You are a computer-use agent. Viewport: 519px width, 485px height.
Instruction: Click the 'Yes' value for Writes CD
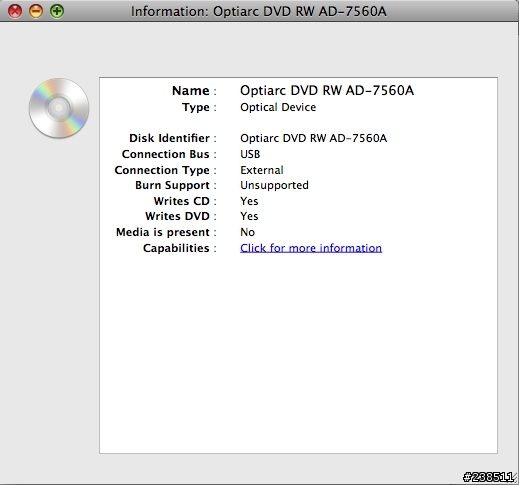(x=249, y=201)
